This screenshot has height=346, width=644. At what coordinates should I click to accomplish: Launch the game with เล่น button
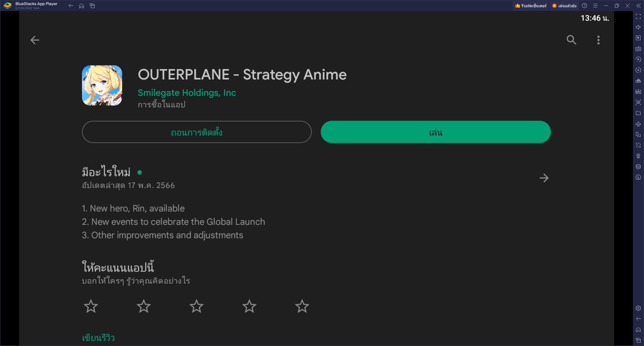coord(436,132)
